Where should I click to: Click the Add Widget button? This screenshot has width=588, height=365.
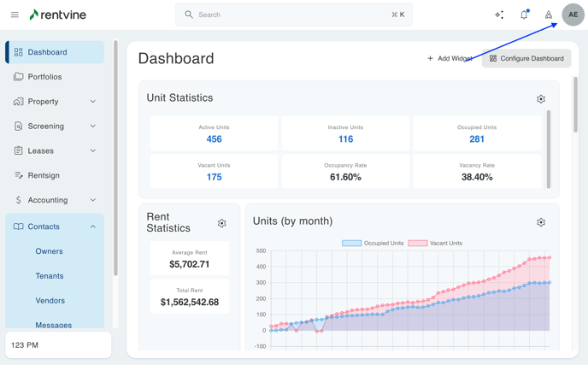[450, 58]
